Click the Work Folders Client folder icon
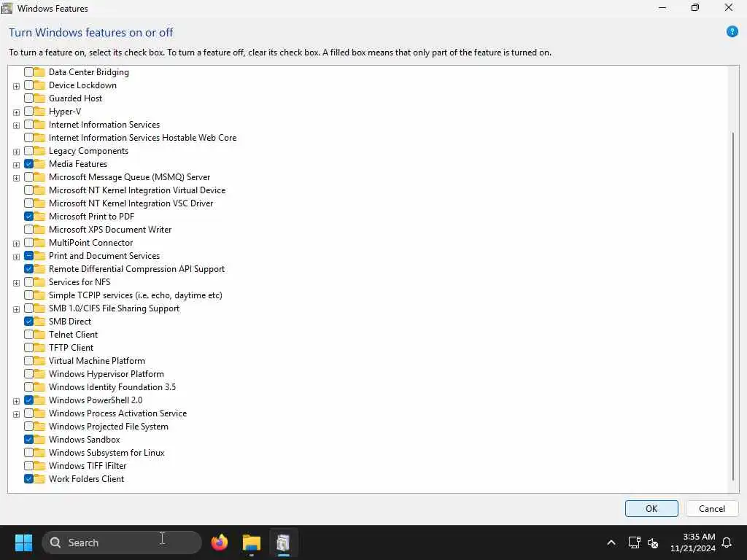This screenshot has height=560, width=747. (x=39, y=479)
